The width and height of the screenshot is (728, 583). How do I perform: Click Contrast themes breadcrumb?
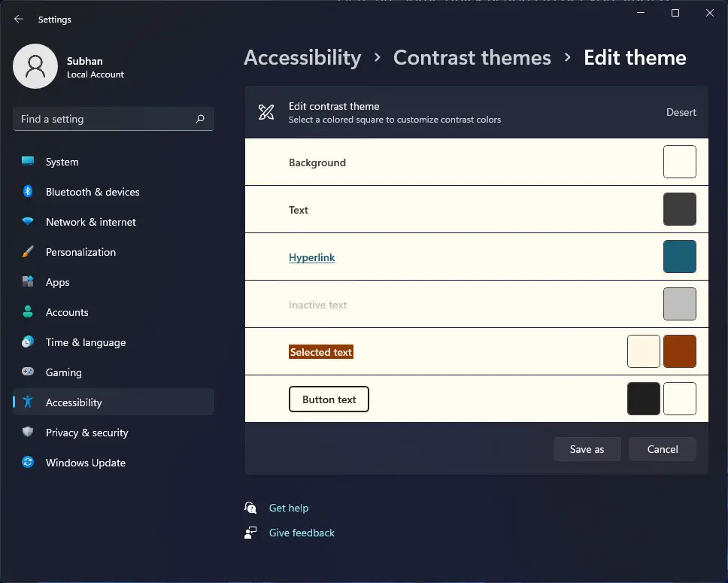point(472,58)
